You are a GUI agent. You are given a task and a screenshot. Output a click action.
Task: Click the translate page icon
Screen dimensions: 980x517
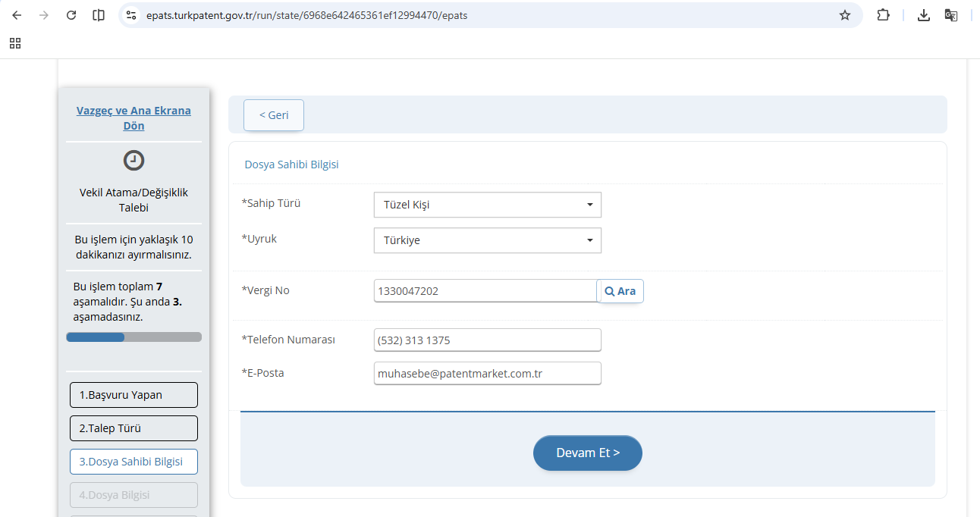coord(950,15)
